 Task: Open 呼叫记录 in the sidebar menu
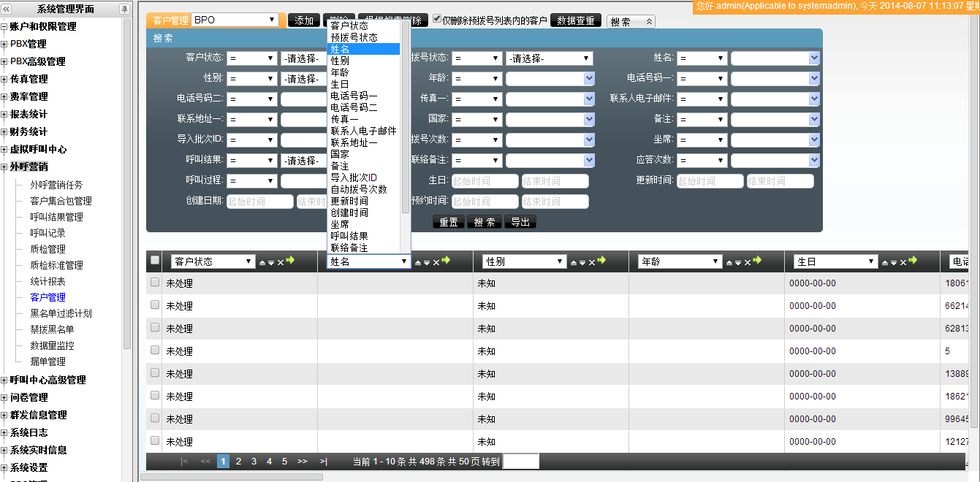coord(48,233)
